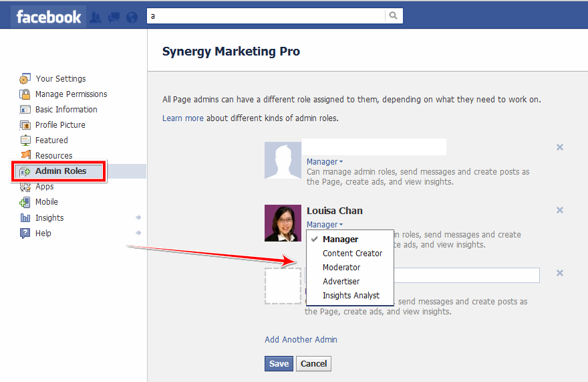Screen dimensions: 588x382
Task: Click the Admin Roles icon
Action: [24, 171]
